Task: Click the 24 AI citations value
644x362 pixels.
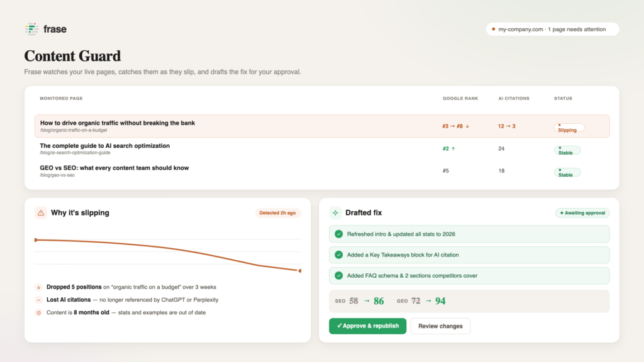Action: [501, 148]
